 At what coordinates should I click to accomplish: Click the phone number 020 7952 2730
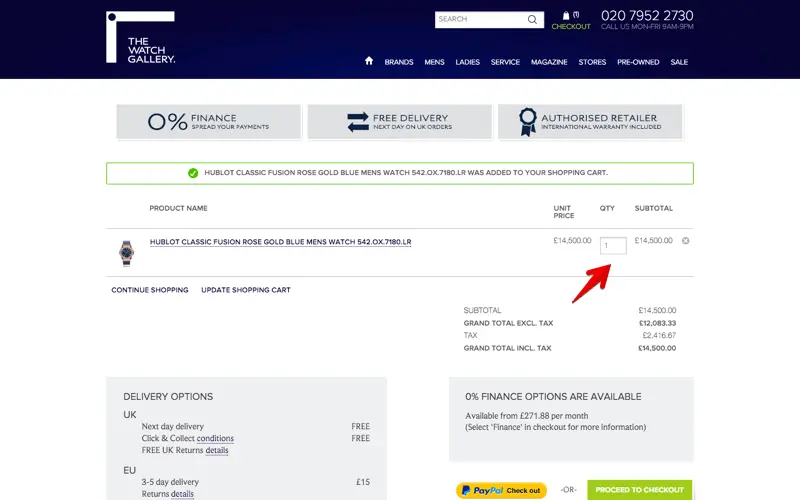coord(647,16)
